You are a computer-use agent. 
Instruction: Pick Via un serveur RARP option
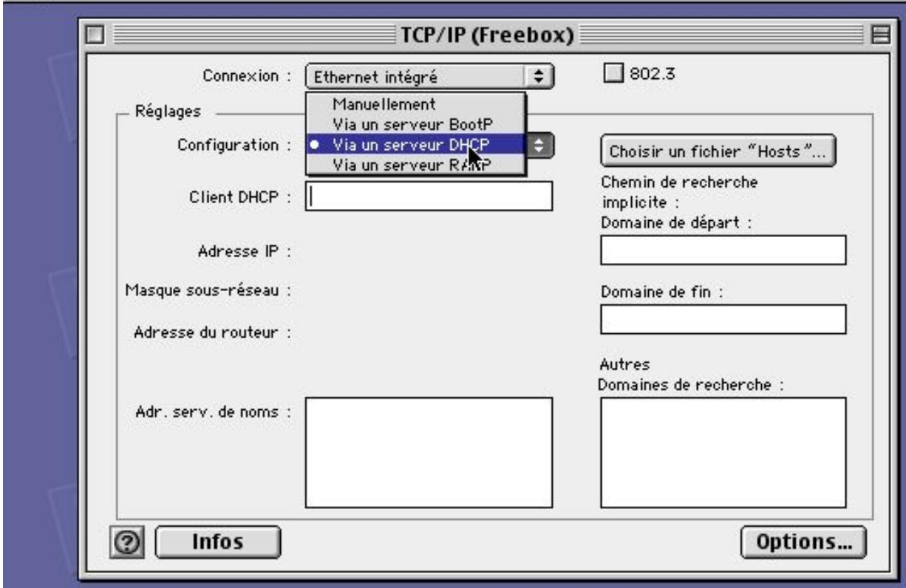tap(416, 163)
